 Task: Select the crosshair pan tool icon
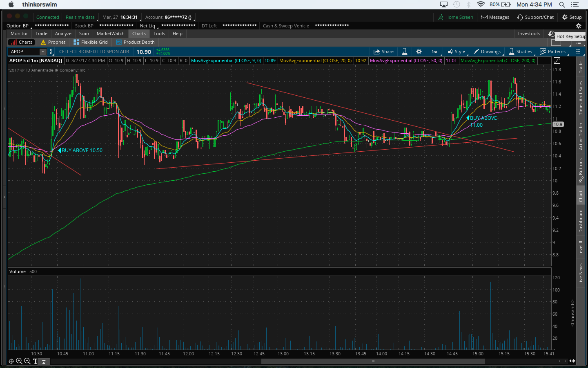(11, 361)
